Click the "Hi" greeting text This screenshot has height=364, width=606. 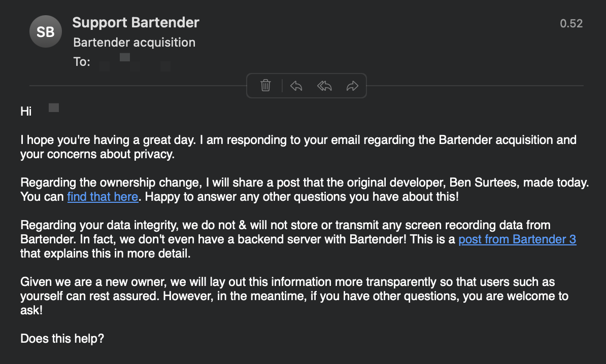pyautogui.click(x=26, y=111)
